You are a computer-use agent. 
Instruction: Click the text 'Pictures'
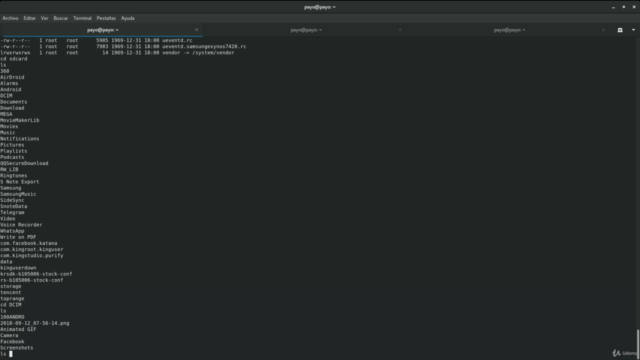click(12, 145)
